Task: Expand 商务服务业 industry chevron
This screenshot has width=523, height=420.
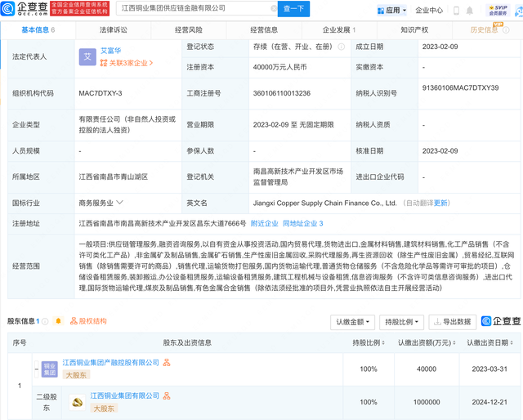Action: tap(120, 203)
